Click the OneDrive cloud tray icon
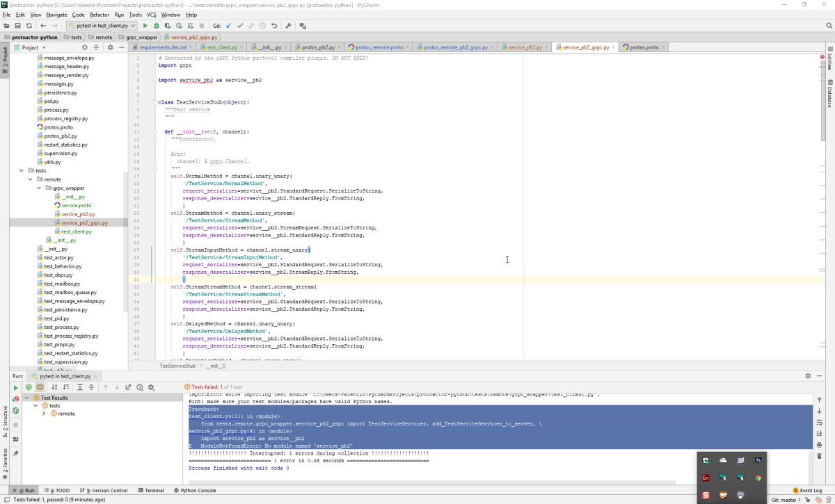This screenshot has height=504, width=835. [x=723, y=461]
